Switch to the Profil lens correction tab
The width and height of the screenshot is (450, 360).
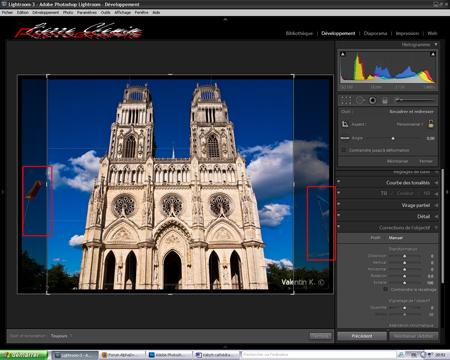tap(375, 238)
